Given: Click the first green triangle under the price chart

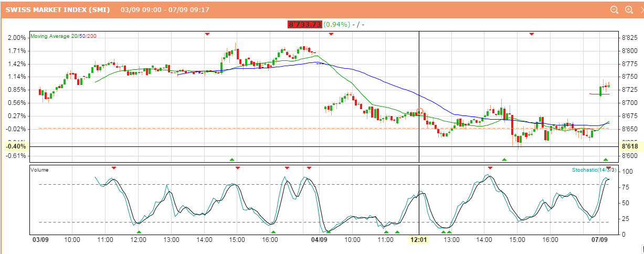Looking at the screenshot, I should click(232, 159).
